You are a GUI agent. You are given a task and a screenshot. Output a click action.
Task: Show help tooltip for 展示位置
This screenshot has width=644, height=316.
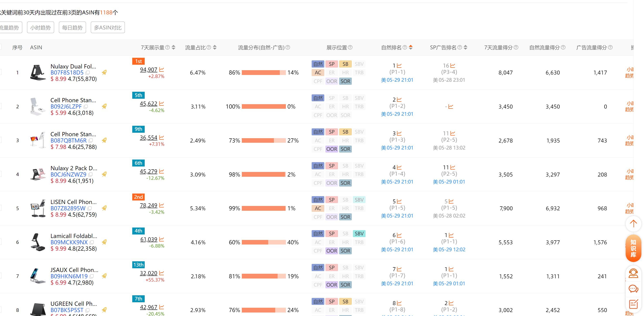350,47
